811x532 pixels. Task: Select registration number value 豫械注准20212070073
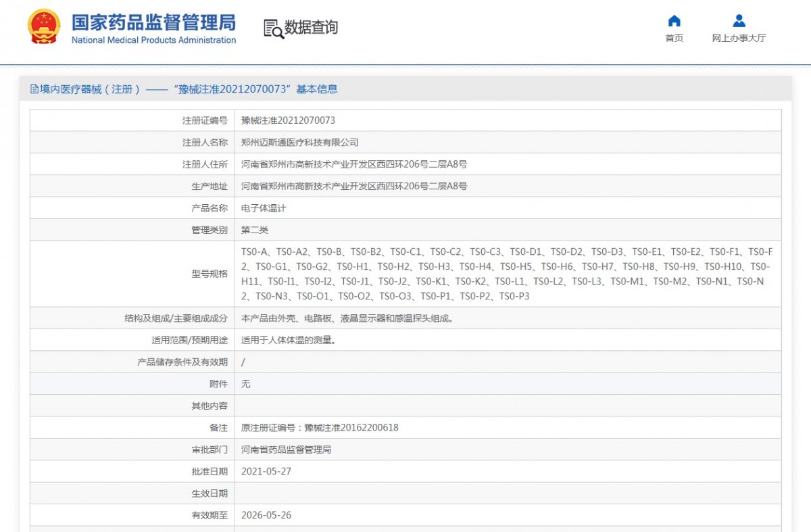[288, 120]
